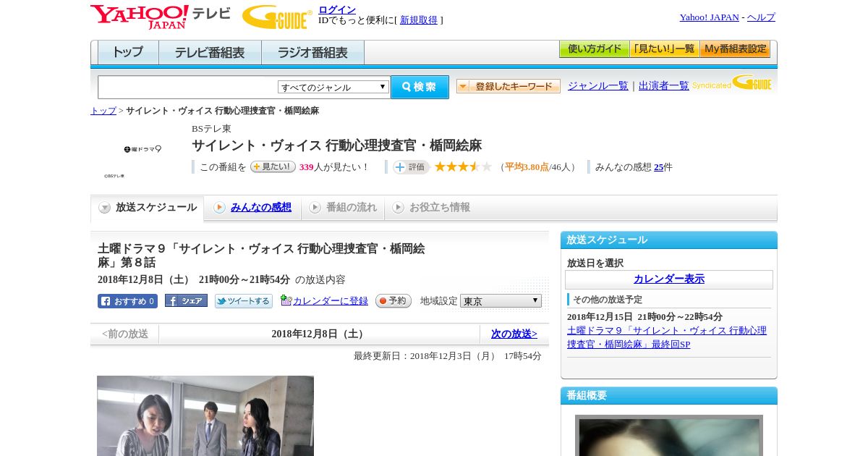
Task: Click the Yahoo! JAPAN テレビ logo
Action: tap(161, 17)
